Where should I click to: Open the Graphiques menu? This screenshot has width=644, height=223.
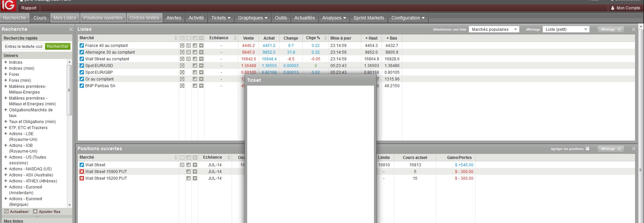(x=252, y=18)
